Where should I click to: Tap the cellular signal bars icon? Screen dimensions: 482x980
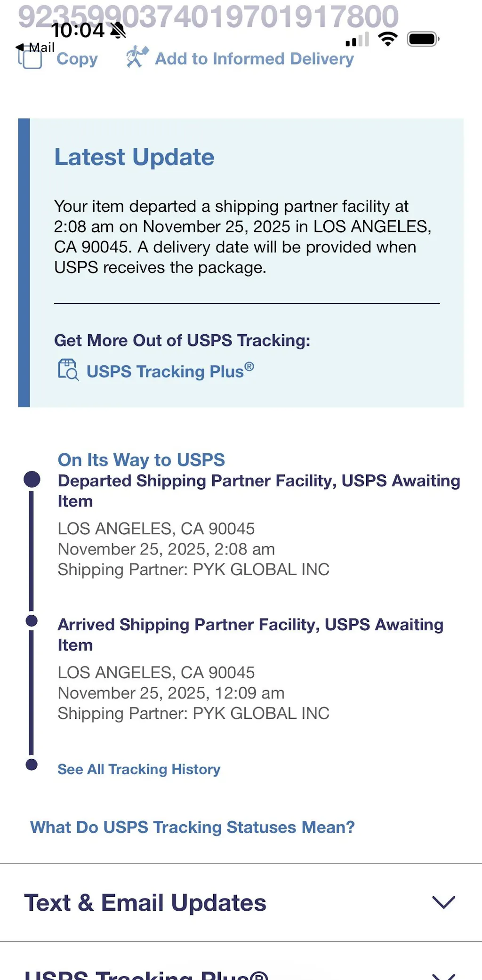point(357,40)
